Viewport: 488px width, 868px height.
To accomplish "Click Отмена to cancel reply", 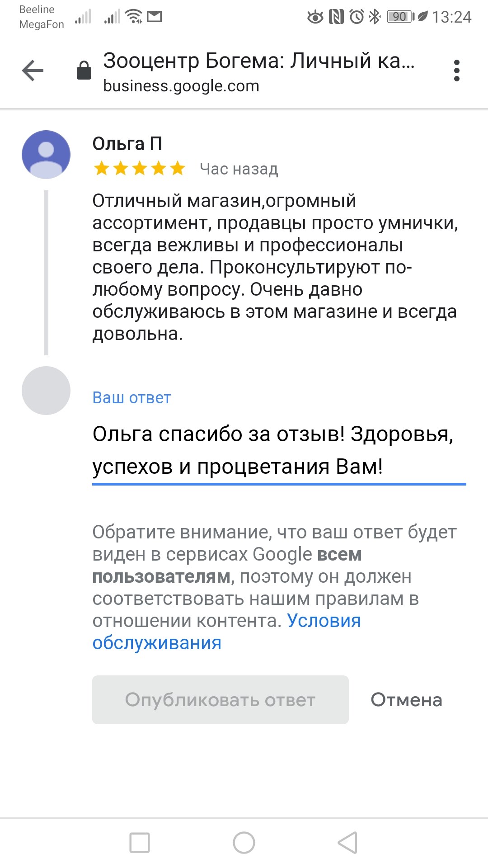I will tap(406, 700).
